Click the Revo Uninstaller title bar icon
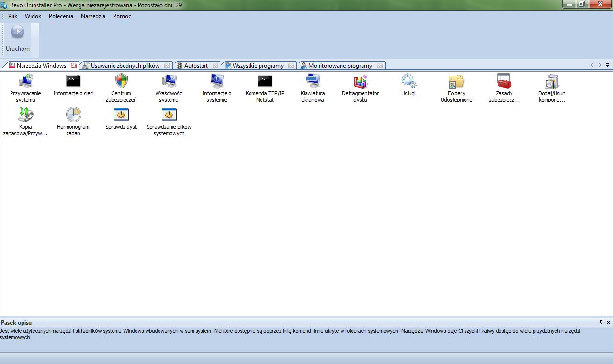Screen dimensions: 613x364 (4, 5)
